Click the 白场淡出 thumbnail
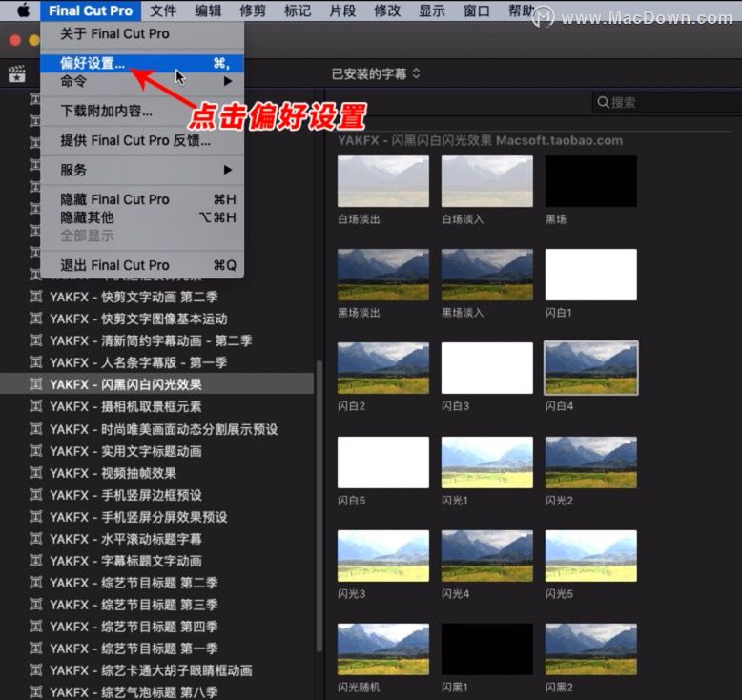This screenshot has width=742, height=700. click(383, 181)
